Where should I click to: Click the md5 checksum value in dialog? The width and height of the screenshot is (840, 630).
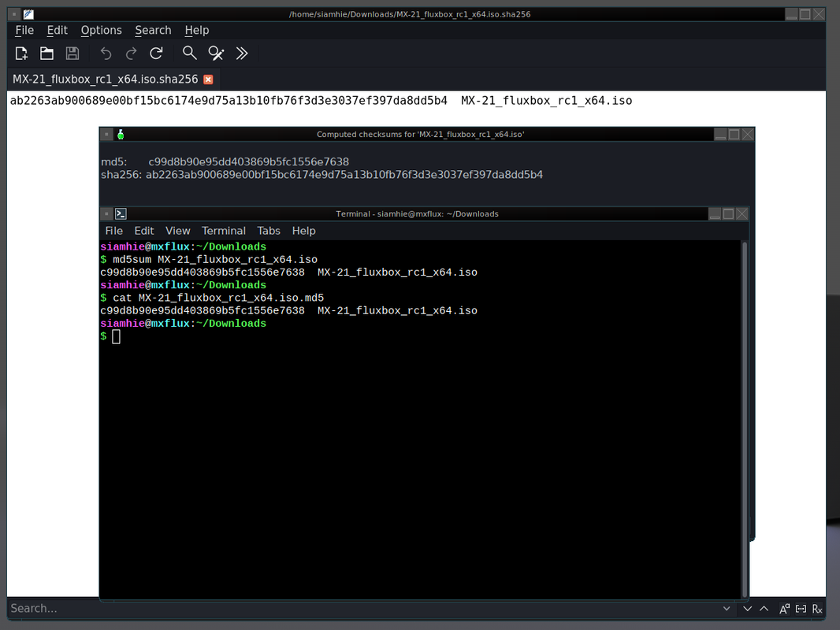click(x=248, y=161)
